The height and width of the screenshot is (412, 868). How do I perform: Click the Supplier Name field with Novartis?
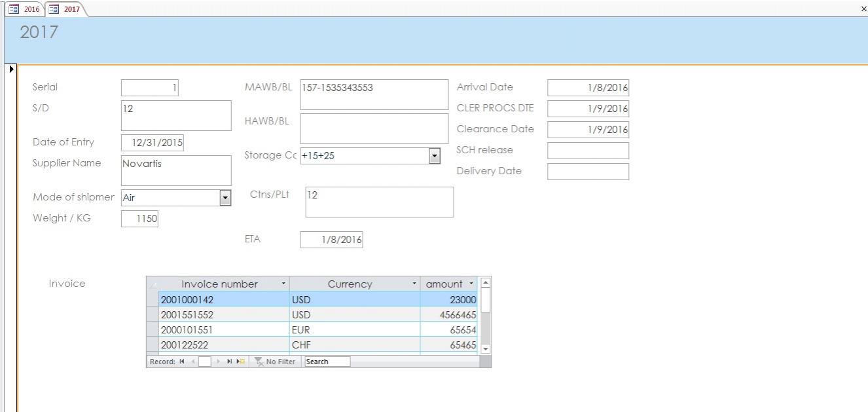(176, 170)
